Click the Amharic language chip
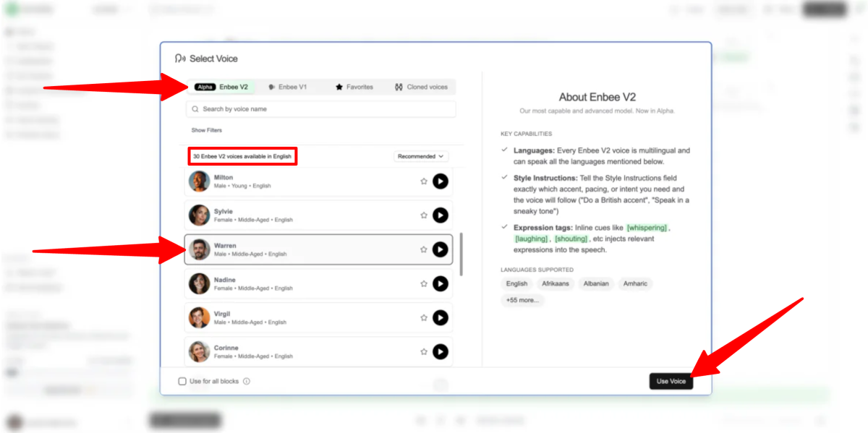This screenshot has height=433, width=868. (x=635, y=284)
